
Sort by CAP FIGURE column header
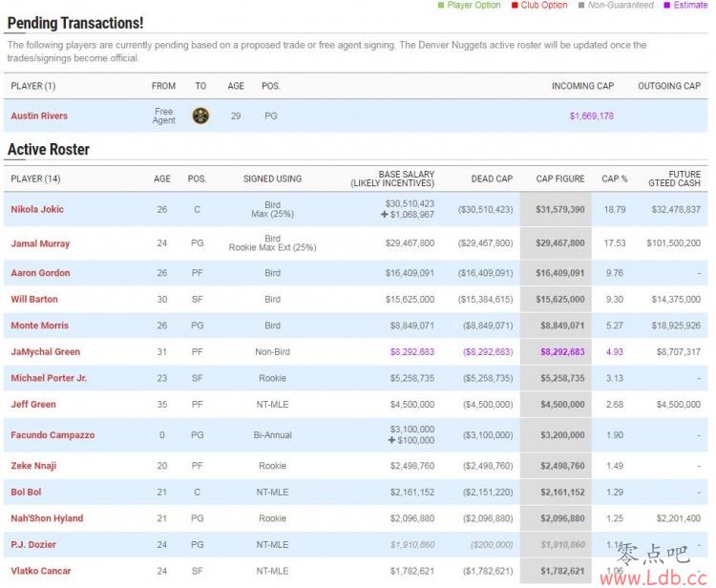(x=560, y=178)
